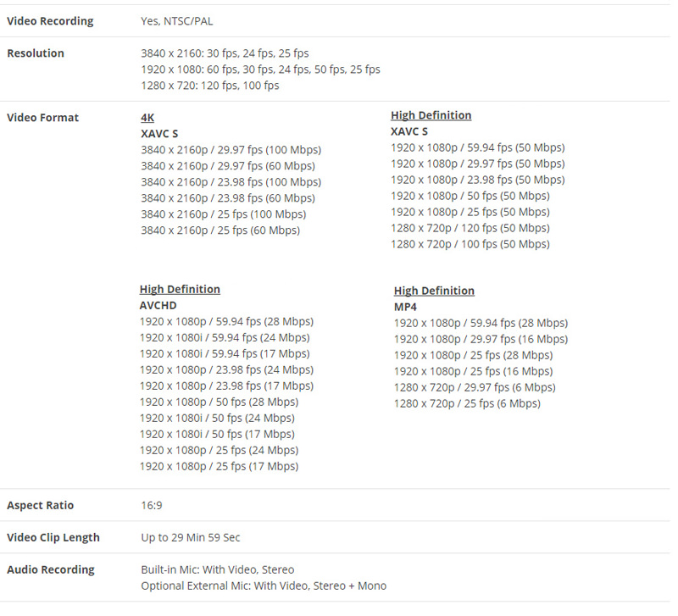
Task: Select 1280 x 720p 25 fps 6 Mbps line
Action: tap(467, 404)
